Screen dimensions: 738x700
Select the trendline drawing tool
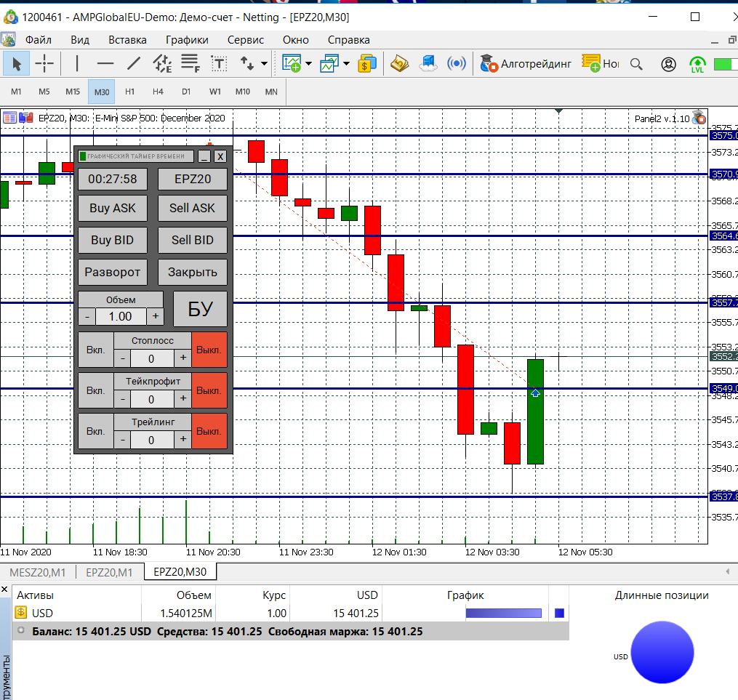pyautogui.click(x=134, y=63)
